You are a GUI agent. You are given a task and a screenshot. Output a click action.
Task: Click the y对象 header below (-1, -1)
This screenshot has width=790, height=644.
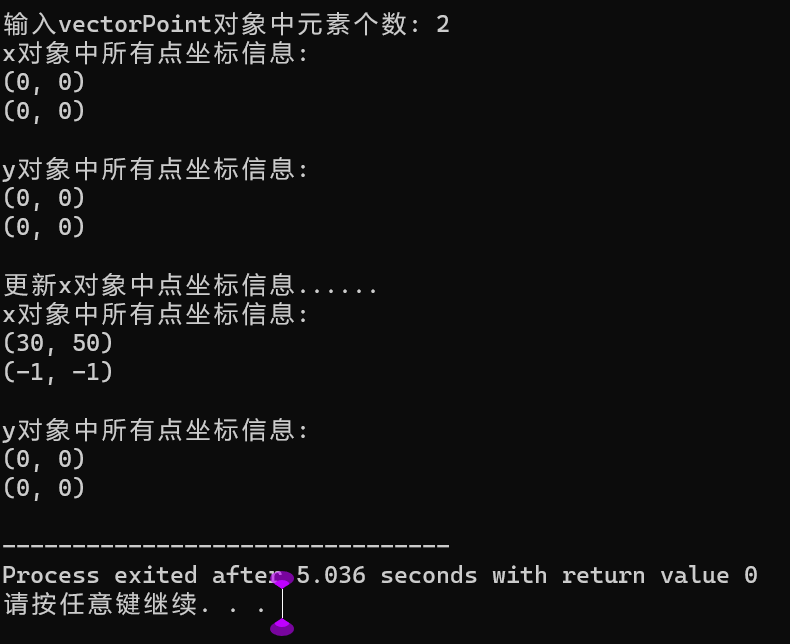coord(155,430)
